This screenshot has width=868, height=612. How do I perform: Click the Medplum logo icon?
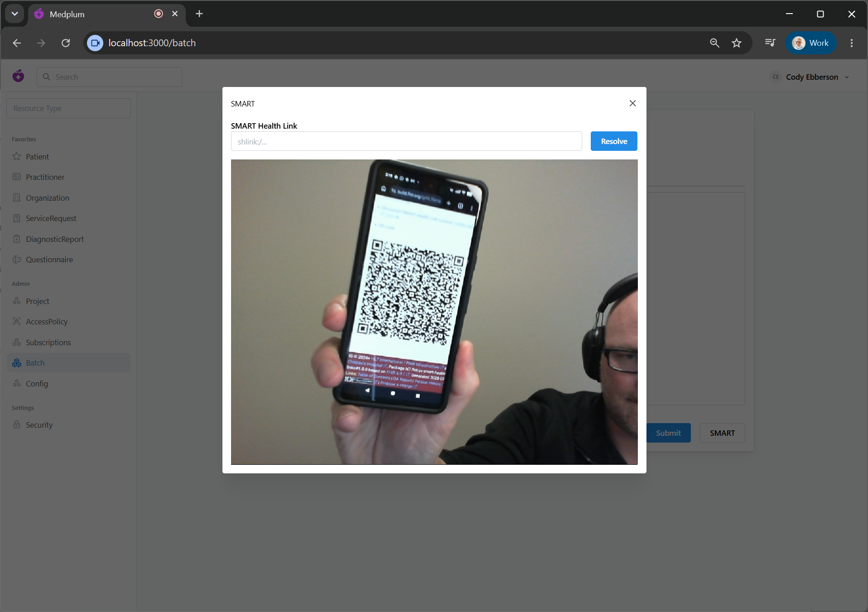pyautogui.click(x=19, y=76)
